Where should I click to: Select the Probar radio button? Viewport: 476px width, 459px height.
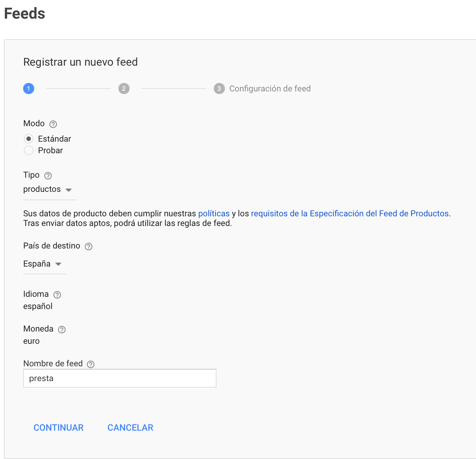[x=29, y=150]
